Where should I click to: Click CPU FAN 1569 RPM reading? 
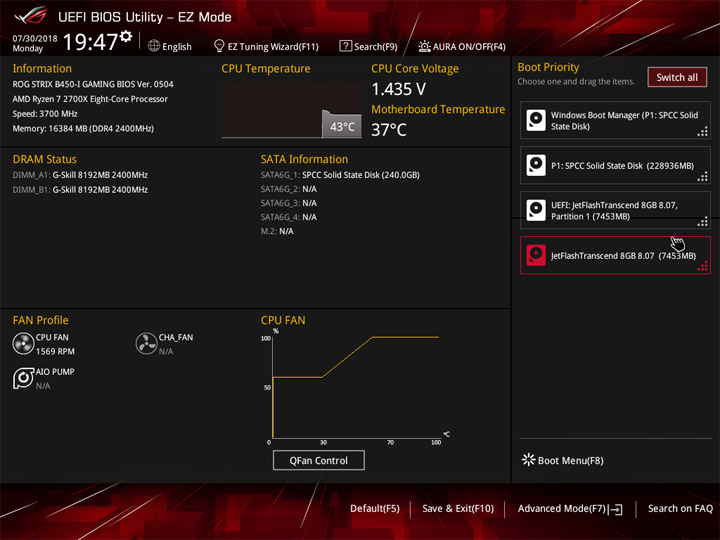[x=55, y=351]
